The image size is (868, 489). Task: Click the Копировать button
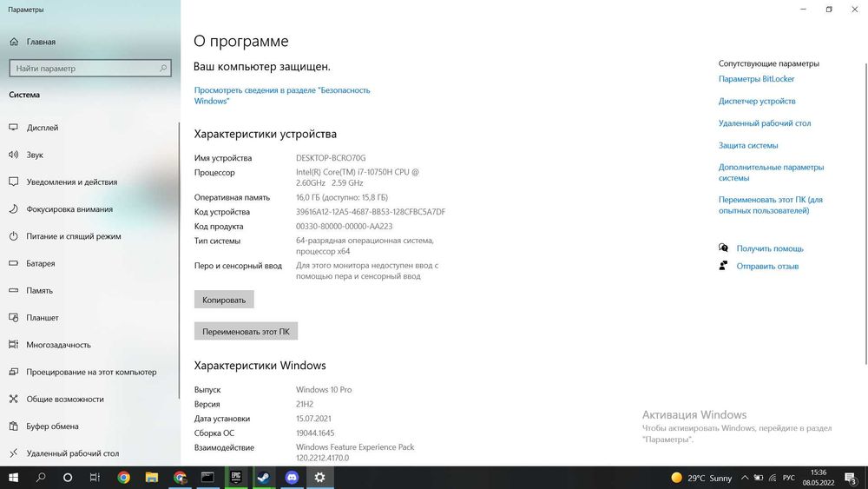pos(224,300)
